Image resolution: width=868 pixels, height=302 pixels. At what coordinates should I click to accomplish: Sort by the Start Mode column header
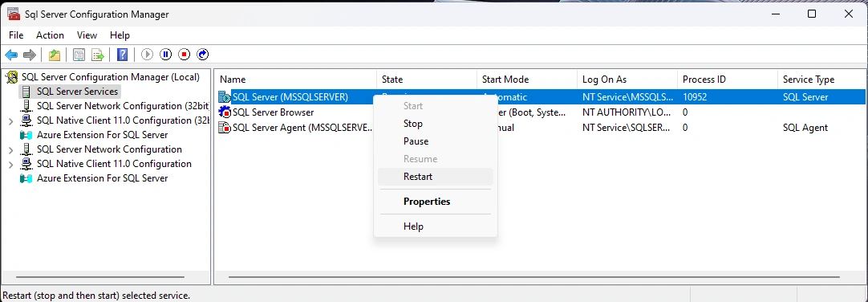[526, 80]
